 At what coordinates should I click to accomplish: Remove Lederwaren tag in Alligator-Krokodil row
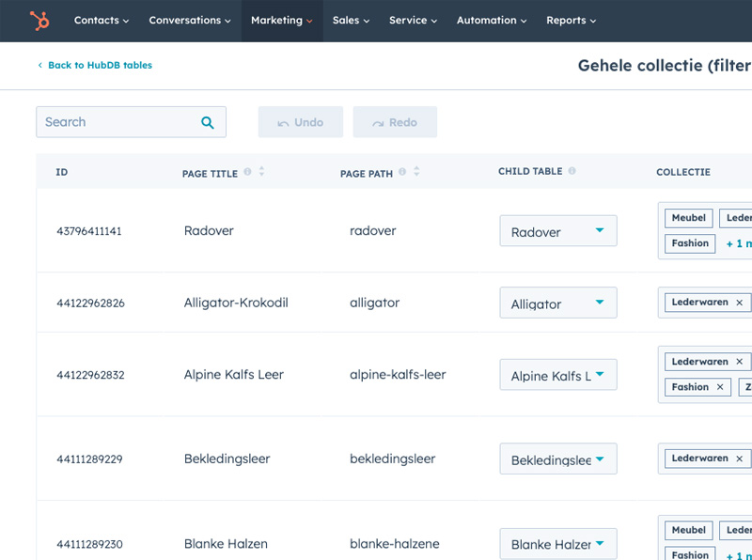739,303
